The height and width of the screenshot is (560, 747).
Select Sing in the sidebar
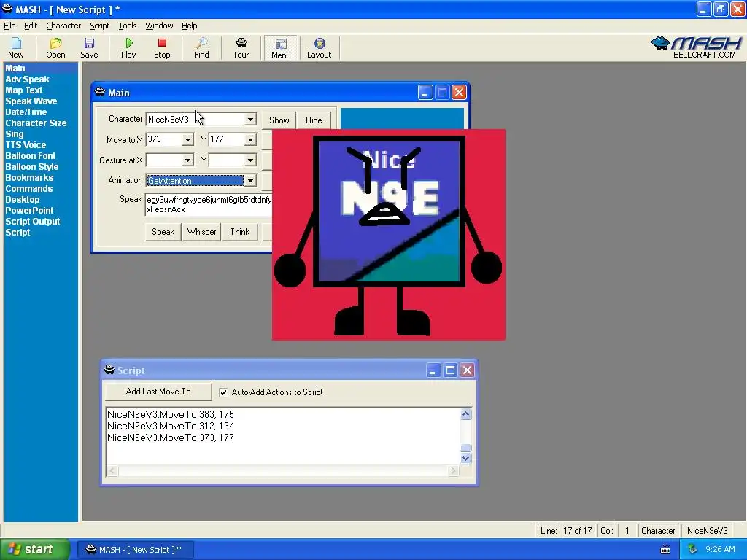pos(15,134)
